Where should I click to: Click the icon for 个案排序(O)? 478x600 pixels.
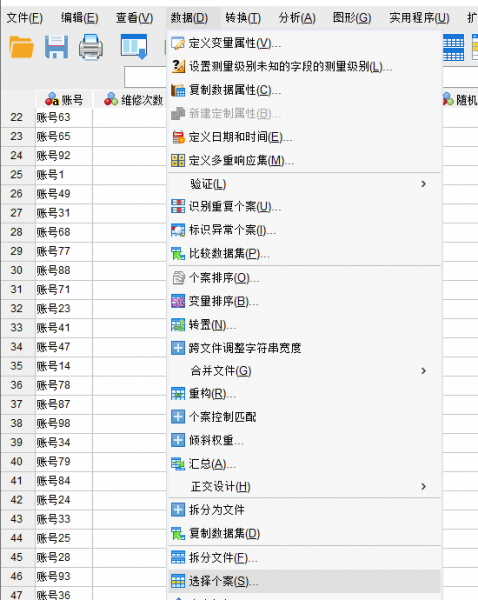[x=178, y=278]
